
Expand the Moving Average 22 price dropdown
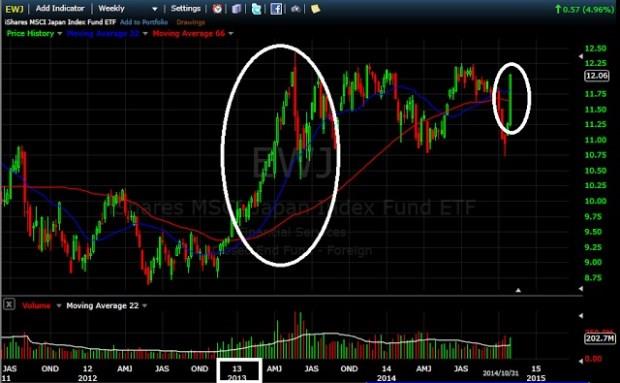[x=145, y=34]
